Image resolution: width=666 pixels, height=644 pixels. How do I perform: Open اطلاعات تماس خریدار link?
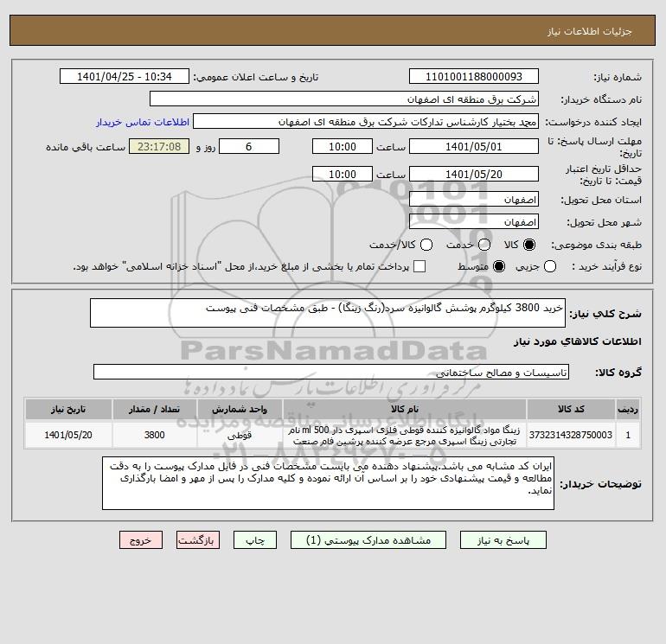pyautogui.click(x=143, y=122)
